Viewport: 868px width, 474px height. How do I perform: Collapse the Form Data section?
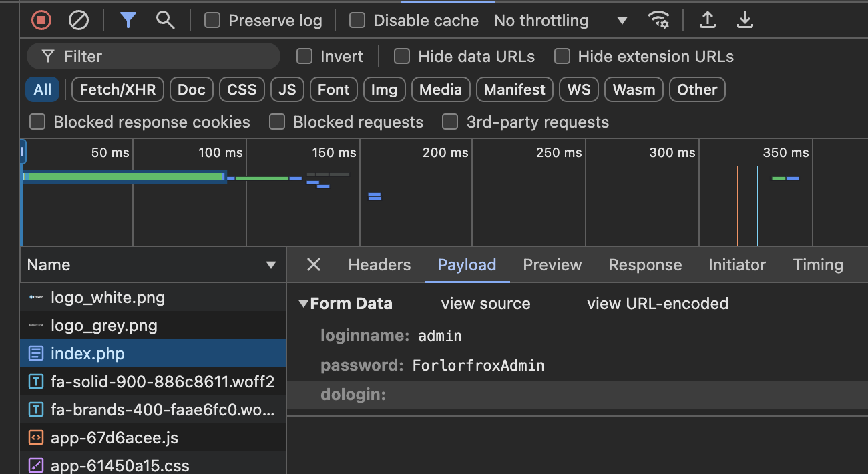304,304
